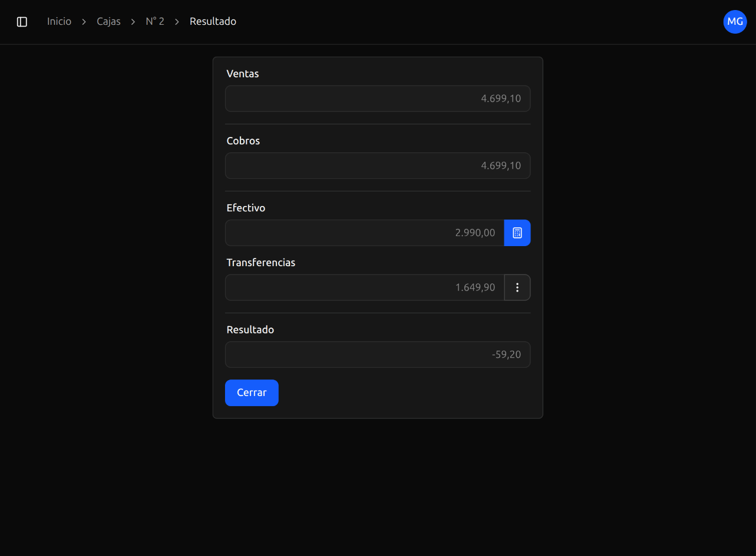Click the Resultado label above the total
The width and height of the screenshot is (756, 556).
pyautogui.click(x=250, y=330)
